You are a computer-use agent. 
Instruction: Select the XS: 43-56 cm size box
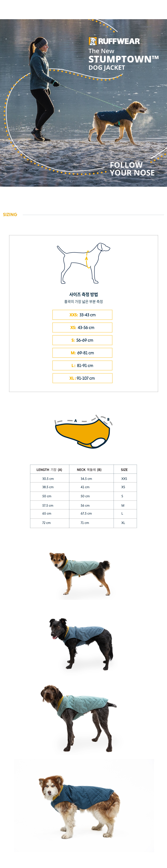click(82, 328)
